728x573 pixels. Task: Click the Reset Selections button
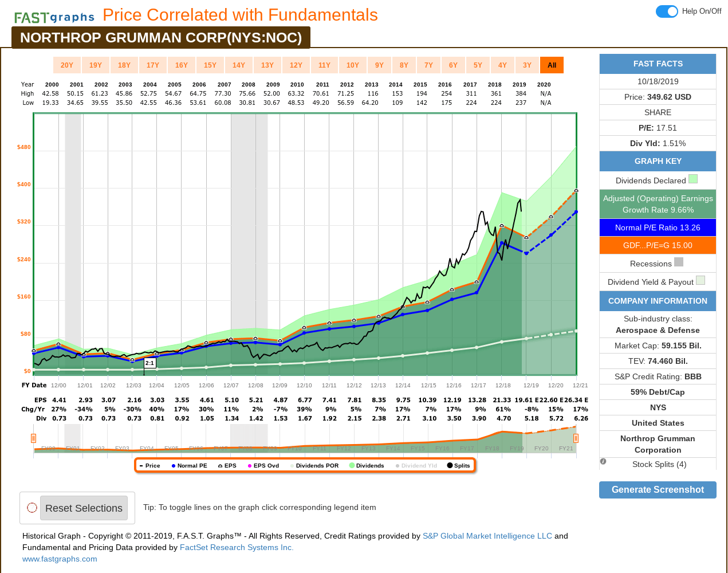84,508
